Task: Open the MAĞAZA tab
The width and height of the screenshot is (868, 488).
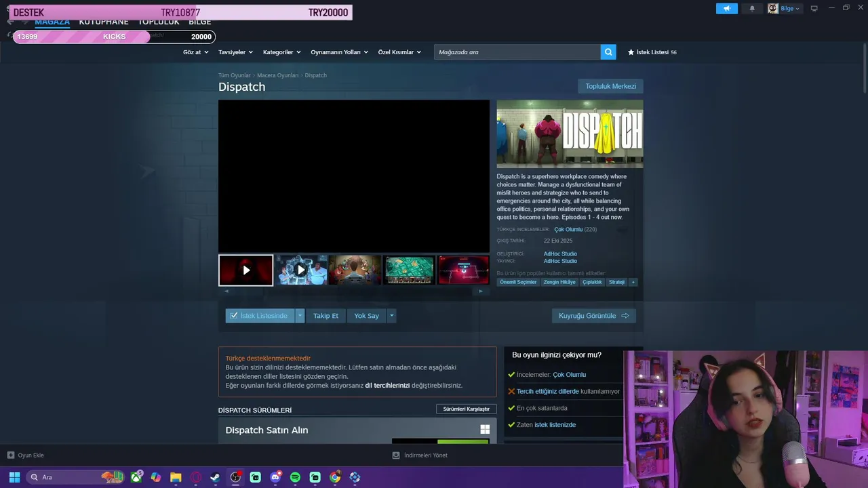Action: (x=52, y=22)
